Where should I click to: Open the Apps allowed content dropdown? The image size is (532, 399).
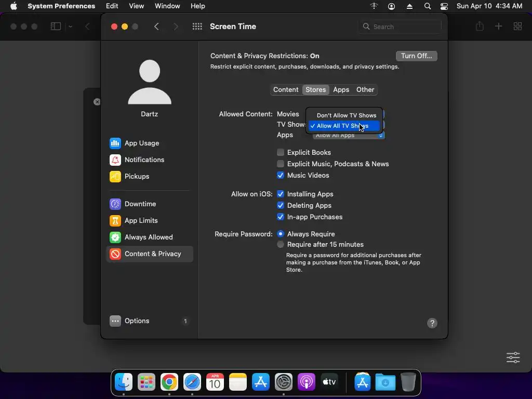tap(349, 136)
